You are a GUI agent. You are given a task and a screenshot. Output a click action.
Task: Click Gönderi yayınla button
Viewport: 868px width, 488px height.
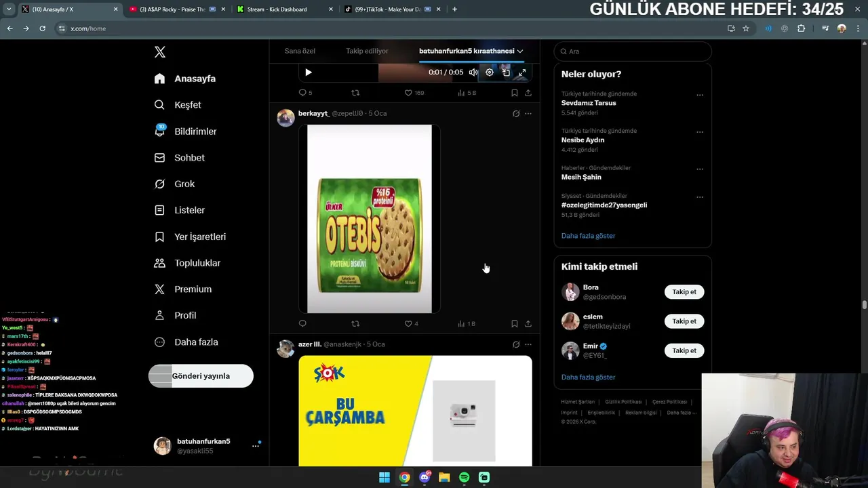point(201,376)
